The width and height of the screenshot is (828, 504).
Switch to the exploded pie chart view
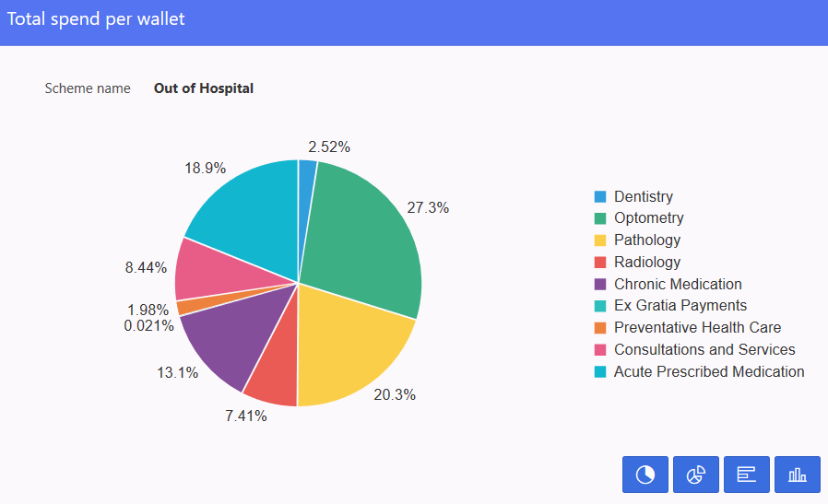pyautogui.click(x=696, y=475)
